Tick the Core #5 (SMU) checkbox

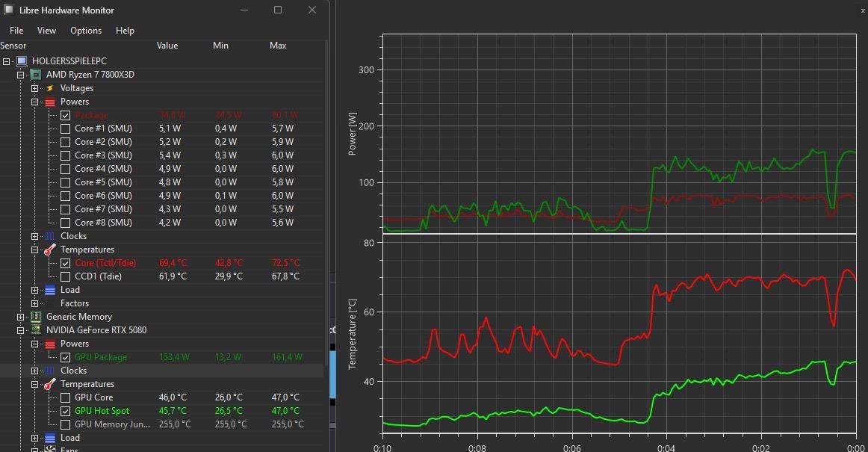click(x=65, y=182)
